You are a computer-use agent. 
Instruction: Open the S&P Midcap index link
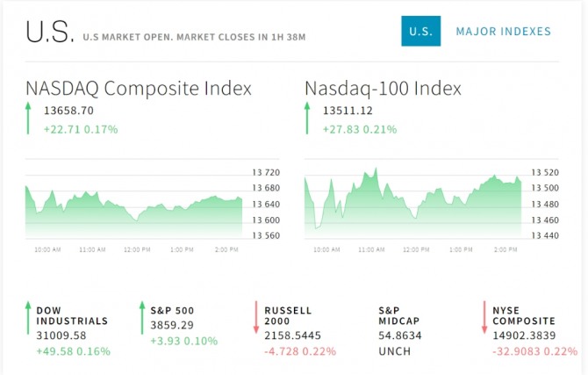tap(400, 315)
